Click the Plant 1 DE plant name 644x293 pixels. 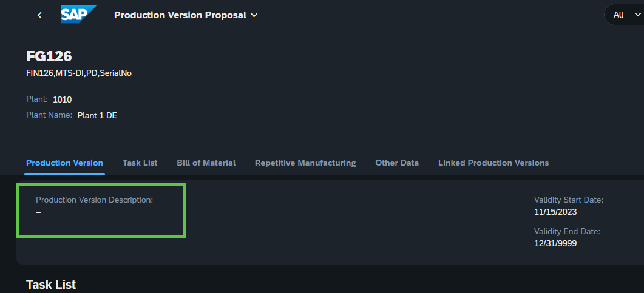point(97,115)
